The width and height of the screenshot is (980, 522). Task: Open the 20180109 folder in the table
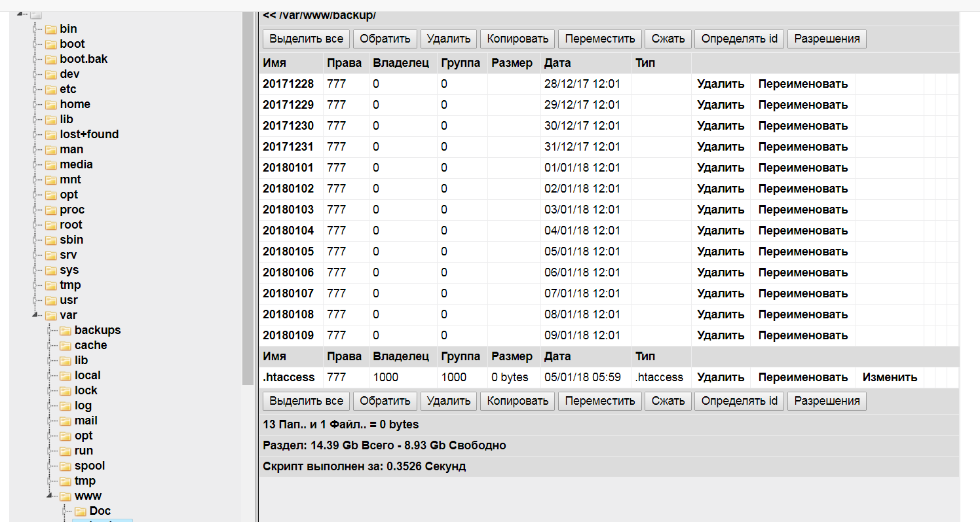point(288,335)
